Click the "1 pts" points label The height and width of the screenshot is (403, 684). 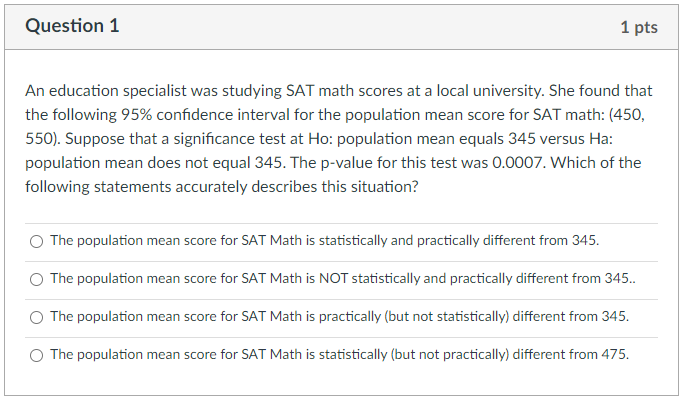pos(638,27)
